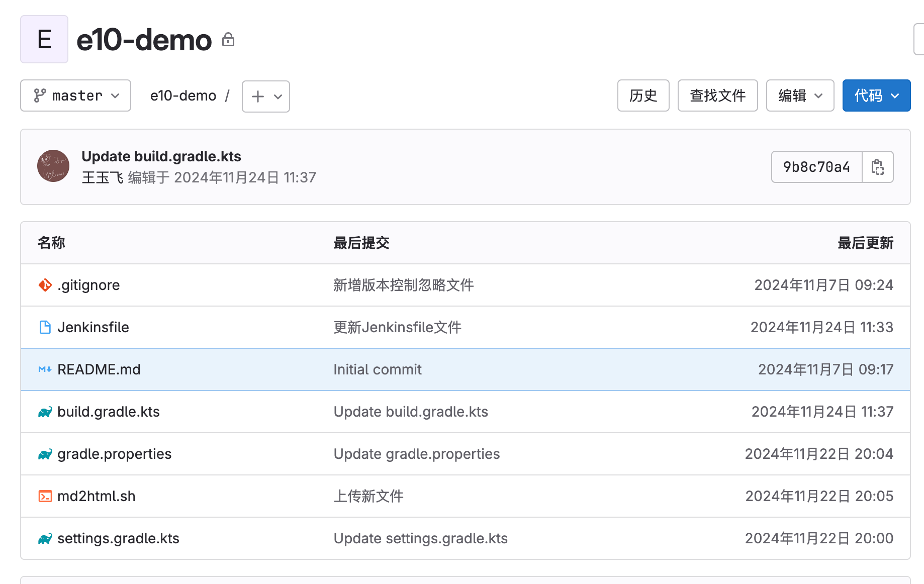Click the md2html.sh terminal script icon

(45, 496)
